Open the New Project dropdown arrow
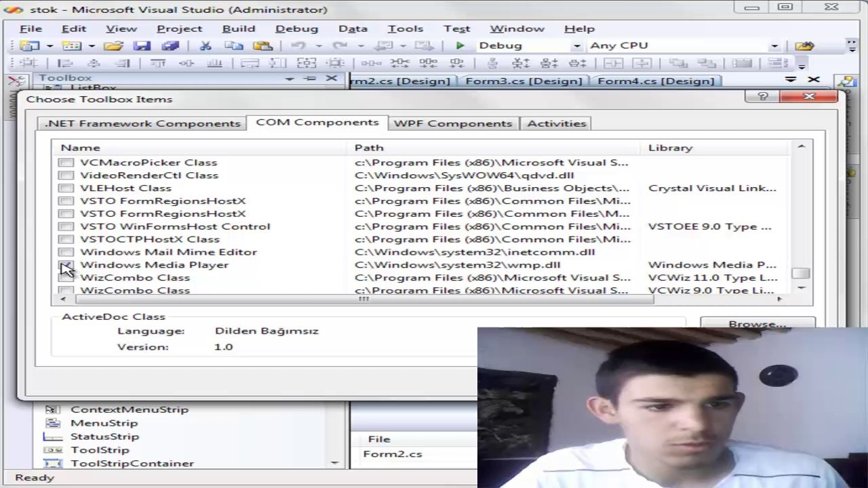The height and width of the screenshot is (488, 868). 50,45
